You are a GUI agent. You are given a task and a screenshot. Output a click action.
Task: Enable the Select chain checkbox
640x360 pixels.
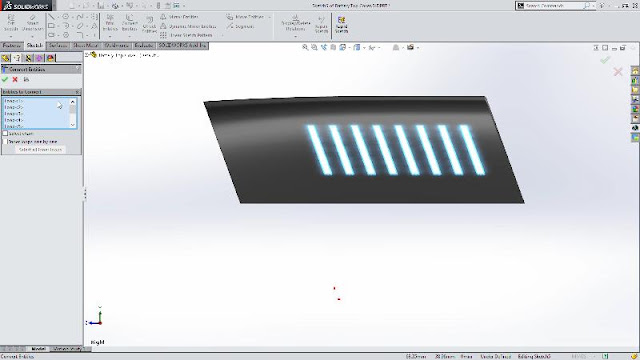(5, 133)
